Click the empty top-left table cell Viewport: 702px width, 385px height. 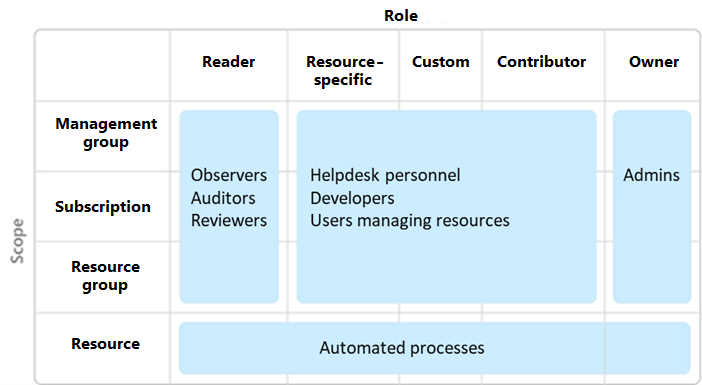(103, 65)
